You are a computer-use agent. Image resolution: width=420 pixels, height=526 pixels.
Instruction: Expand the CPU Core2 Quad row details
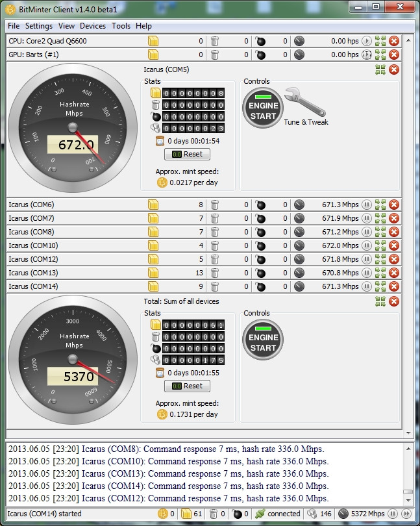pos(380,41)
